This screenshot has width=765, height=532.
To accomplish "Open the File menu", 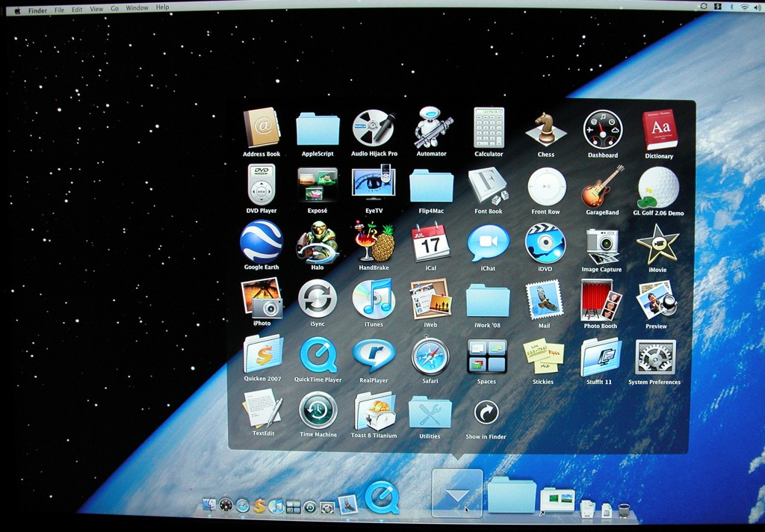I will [60, 9].
